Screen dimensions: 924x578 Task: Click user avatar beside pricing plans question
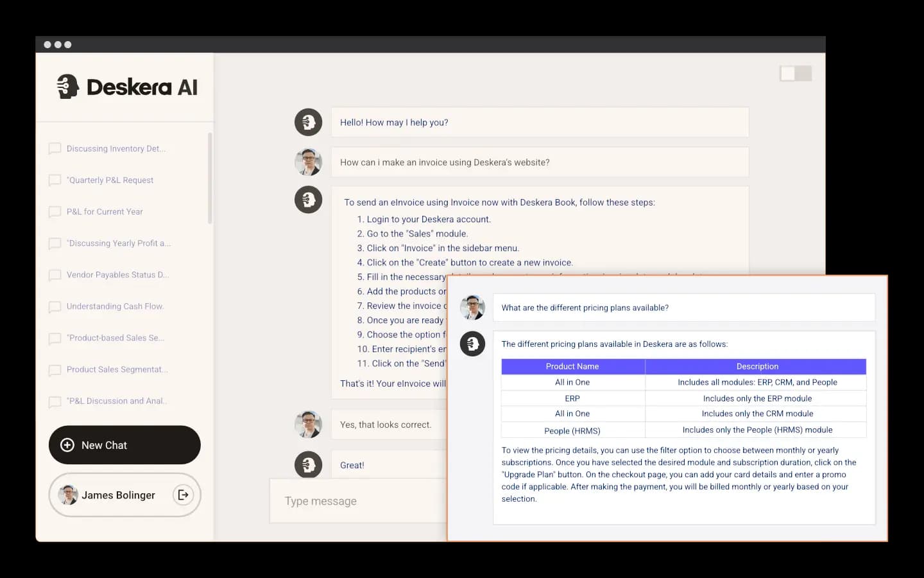click(472, 308)
